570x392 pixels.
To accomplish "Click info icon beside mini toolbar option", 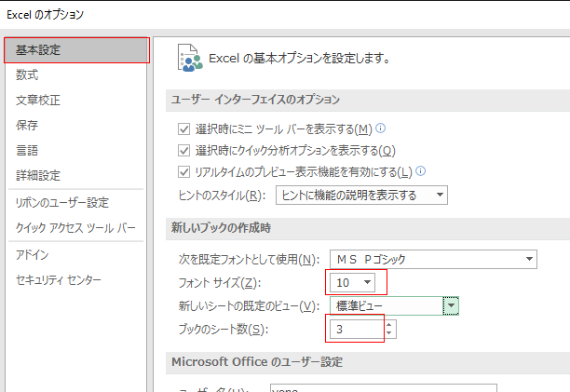I will pyautogui.click(x=380, y=128).
